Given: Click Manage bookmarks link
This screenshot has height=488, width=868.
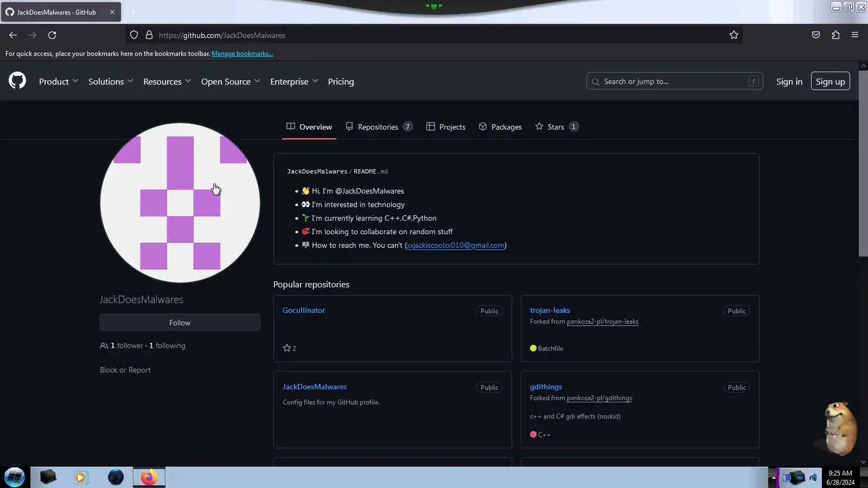Looking at the screenshot, I should [x=242, y=54].
